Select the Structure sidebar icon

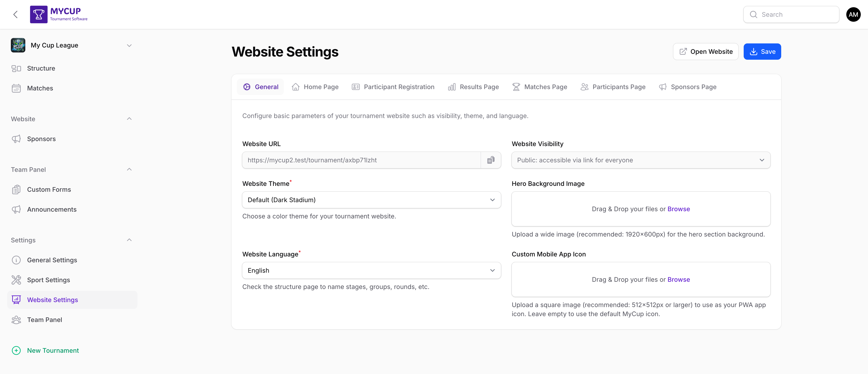point(17,68)
